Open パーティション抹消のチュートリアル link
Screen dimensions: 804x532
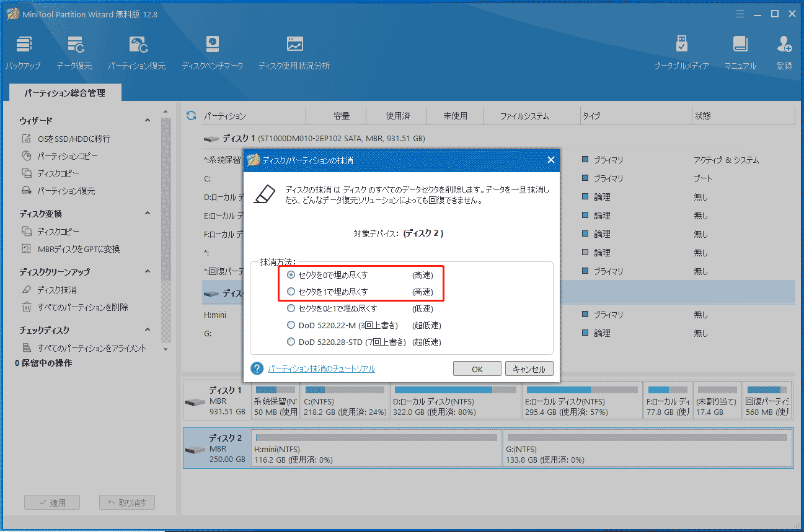pos(321,369)
